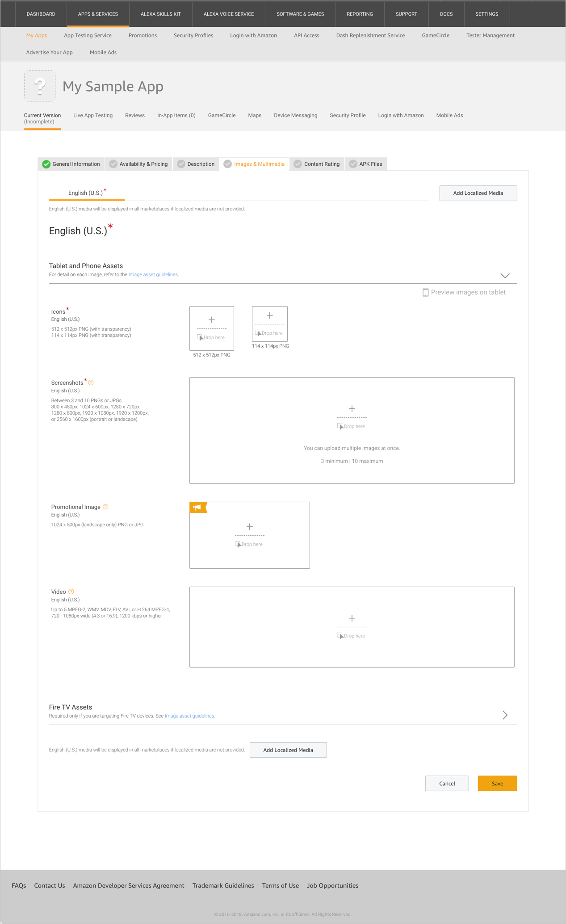Click the Availability & Pricing status check icon
The width and height of the screenshot is (566, 924).
coord(113,164)
